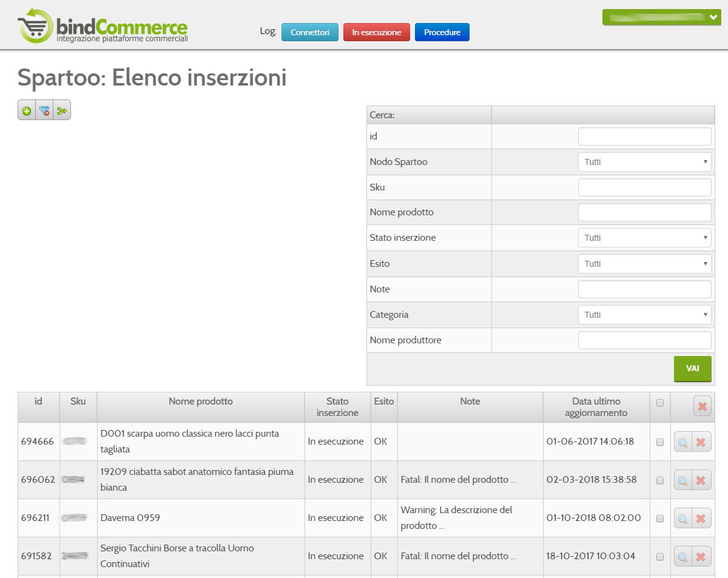Click into the Sku search field
This screenshot has width=728, height=578.
pos(644,187)
